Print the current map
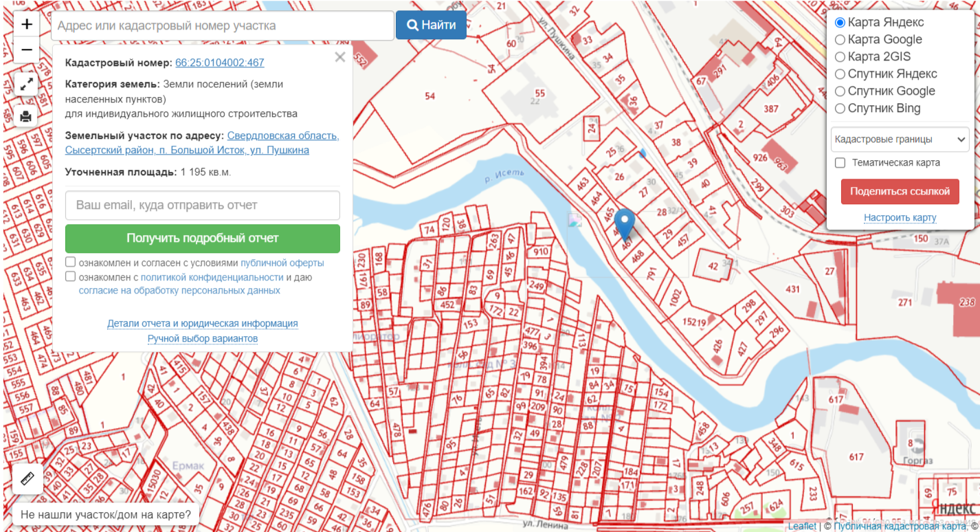 [27, 116]
